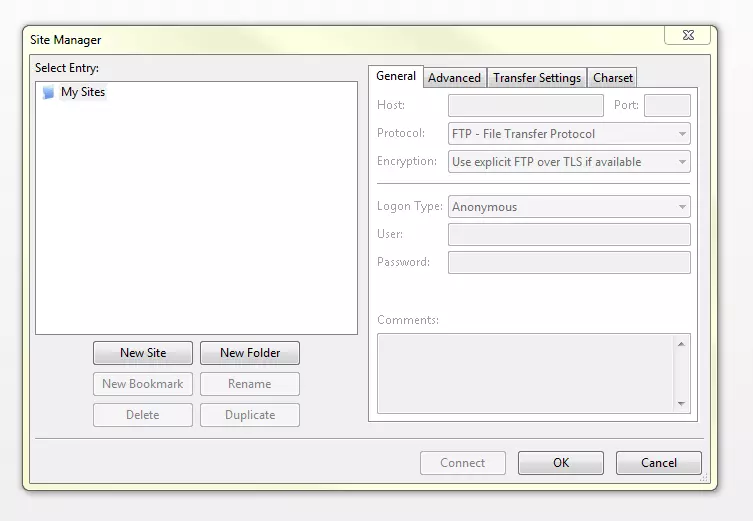Create a New Site
The height and width of the screenshot is (521, 753).
click(143, 353)
